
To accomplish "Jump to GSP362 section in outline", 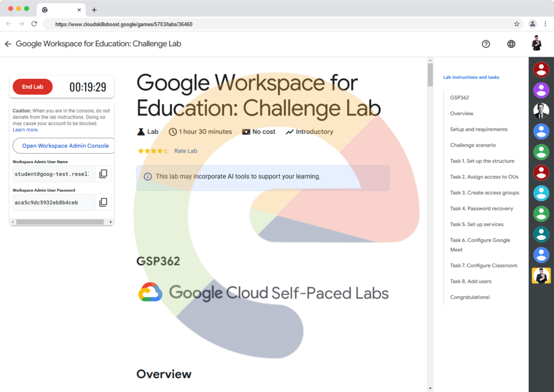I will pyautogui.click(x=459, y=98).
